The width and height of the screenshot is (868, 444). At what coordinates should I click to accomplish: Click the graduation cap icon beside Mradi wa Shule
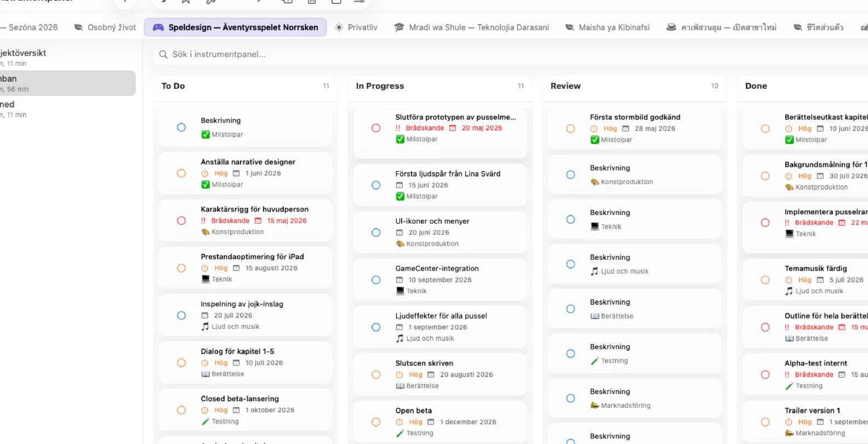(x=399, y=27)
